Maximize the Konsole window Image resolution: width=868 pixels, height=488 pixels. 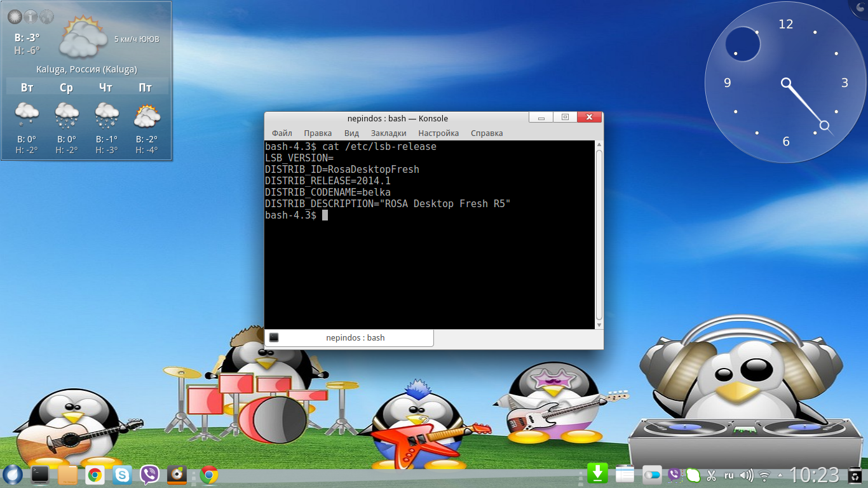point(564,117)
